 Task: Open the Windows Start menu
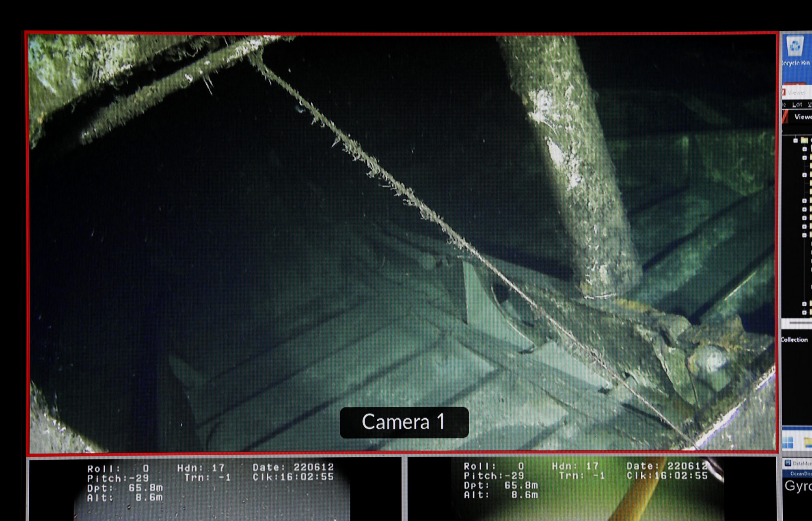788,443
